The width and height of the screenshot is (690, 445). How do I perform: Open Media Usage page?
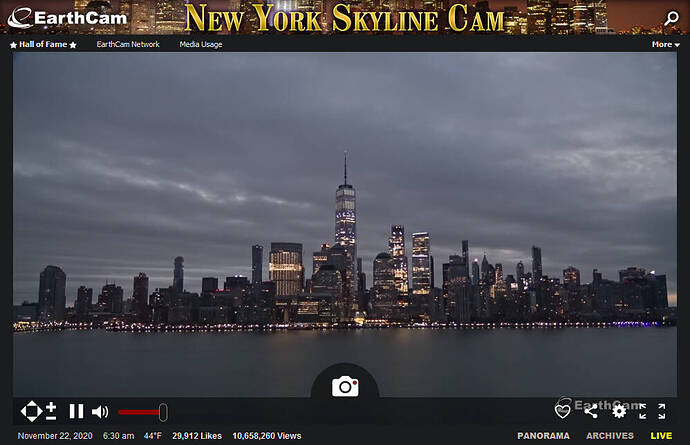pyautogui.click(x=201, y=44)
